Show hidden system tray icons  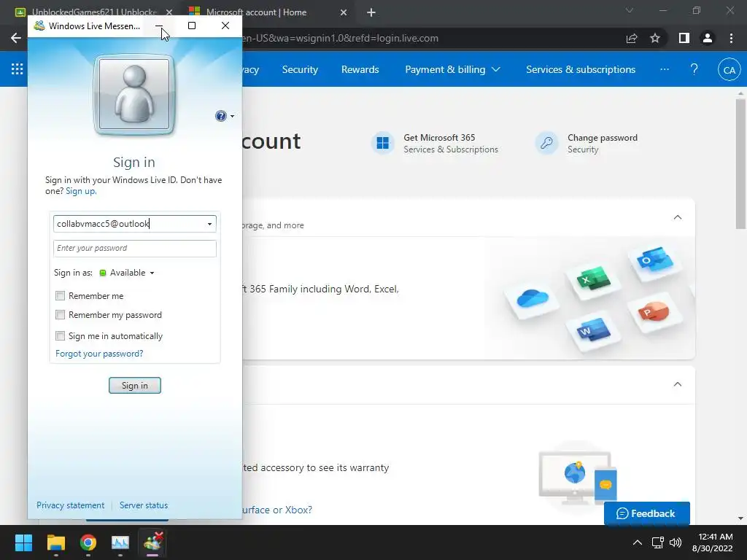click(x=637, y=542)
